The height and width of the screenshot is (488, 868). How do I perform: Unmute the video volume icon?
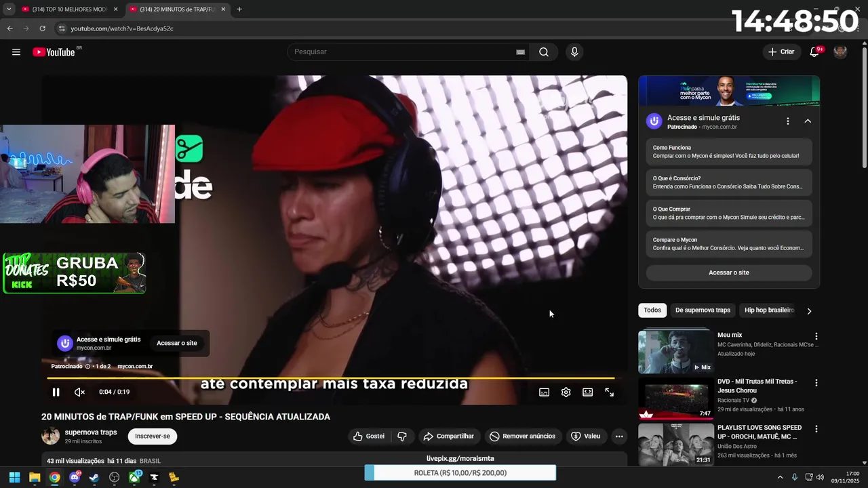(79, 392)
